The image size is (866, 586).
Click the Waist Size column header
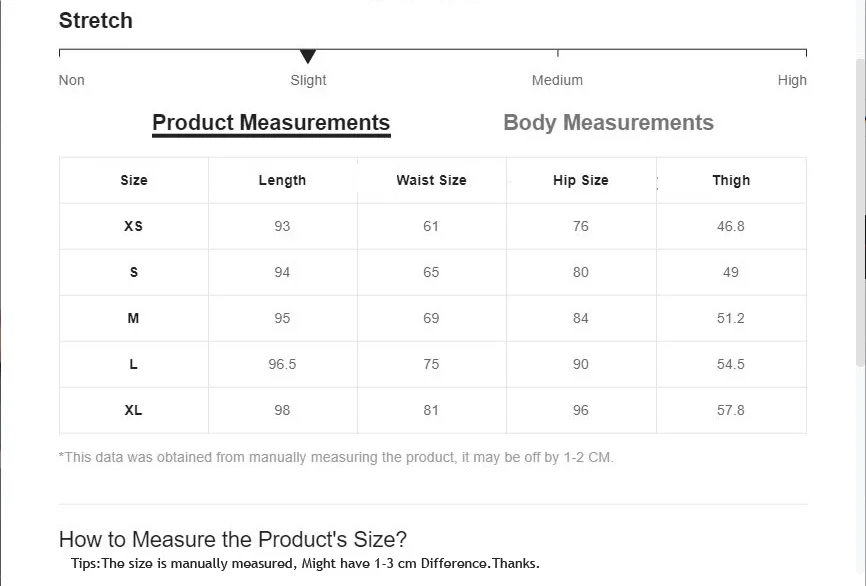[431, 180]
